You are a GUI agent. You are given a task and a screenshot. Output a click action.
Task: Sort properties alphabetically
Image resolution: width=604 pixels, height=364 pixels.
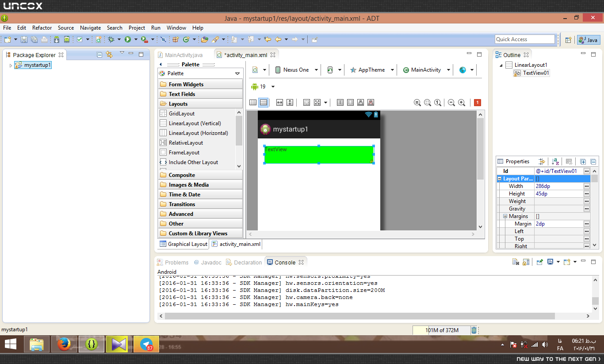(x=555, y=161)
